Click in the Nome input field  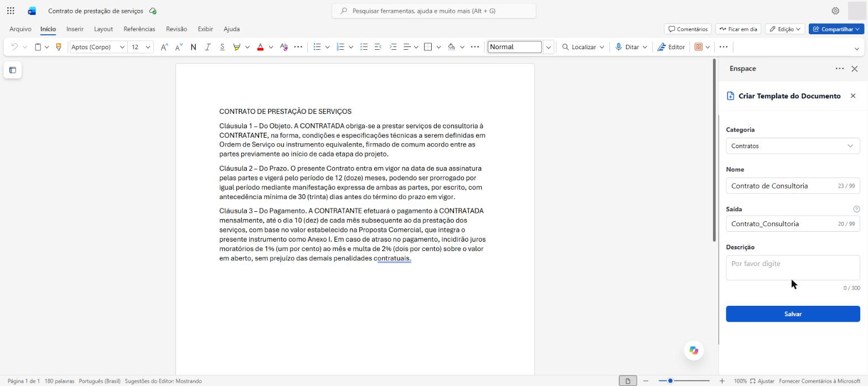click(x=793, y=186)
